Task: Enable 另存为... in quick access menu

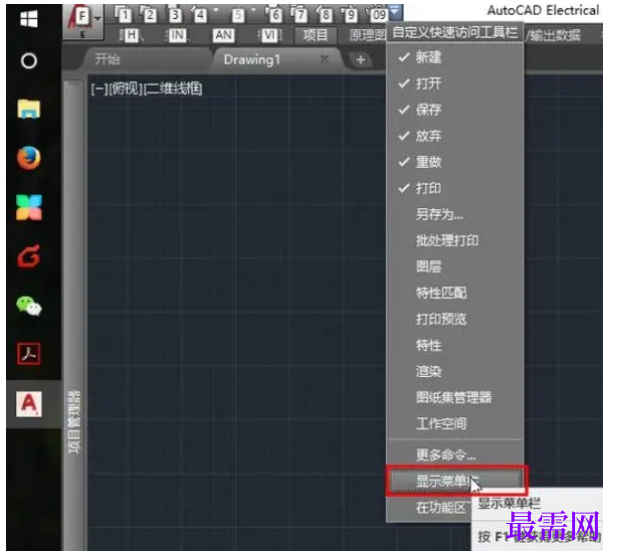Action: tap(455, 214)
